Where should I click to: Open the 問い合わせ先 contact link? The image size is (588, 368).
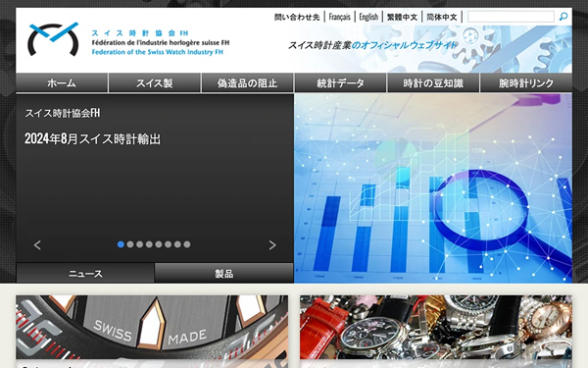click(297, 17)
